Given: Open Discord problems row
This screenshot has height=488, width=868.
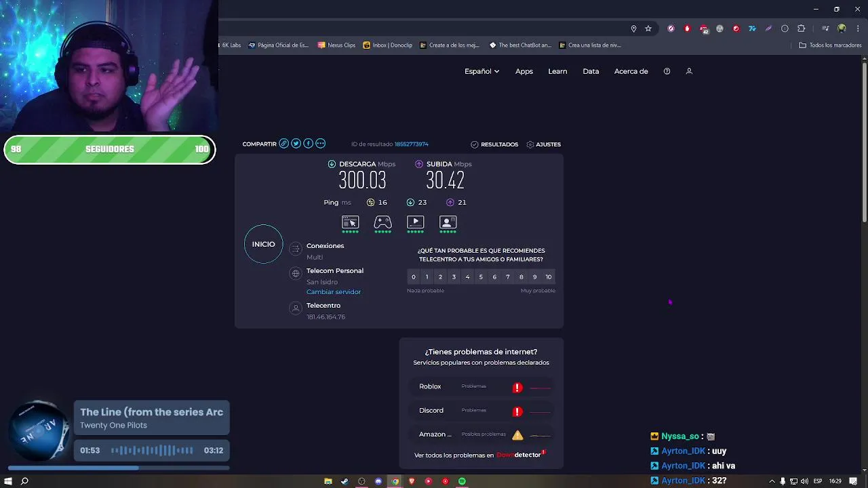Looking at the screenshot, I should pyautogui.click(x=481, y=411).
